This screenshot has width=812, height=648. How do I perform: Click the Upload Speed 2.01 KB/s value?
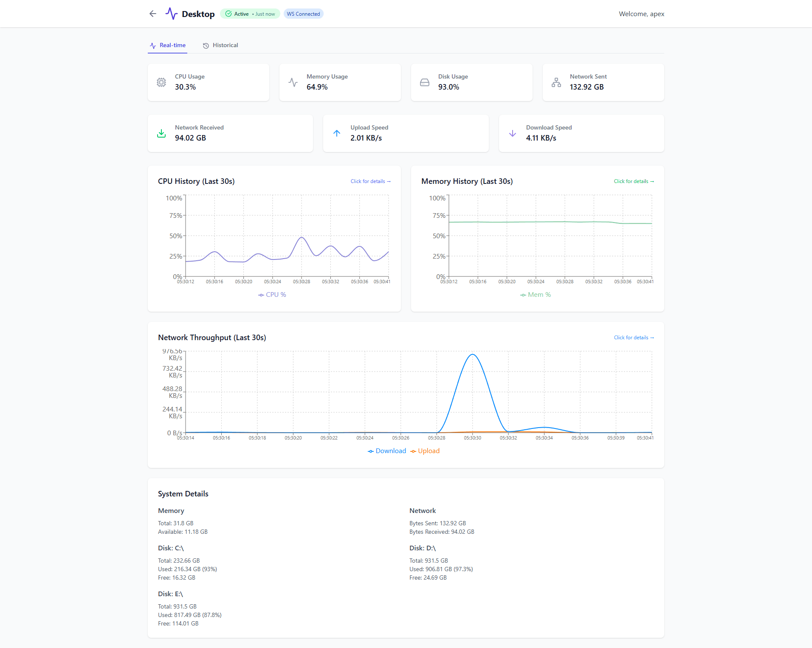click(x=366, y=138)
